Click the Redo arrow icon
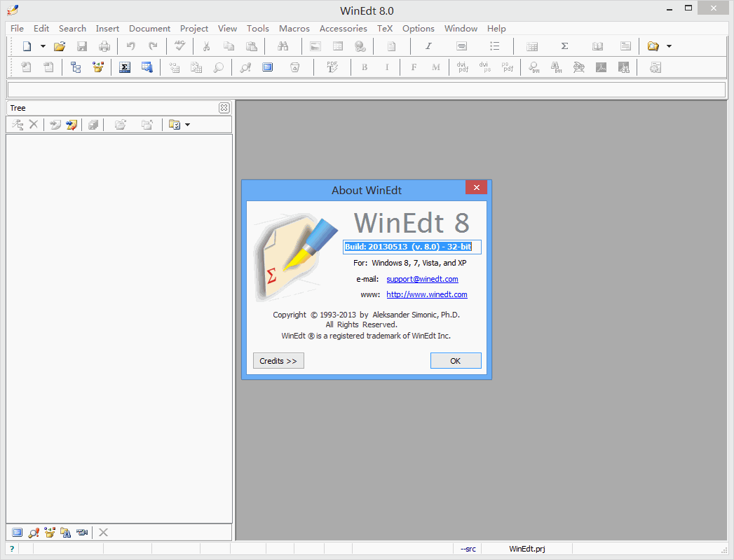The width and height of the screenshot is (734, 560). (x=153, y=46)
